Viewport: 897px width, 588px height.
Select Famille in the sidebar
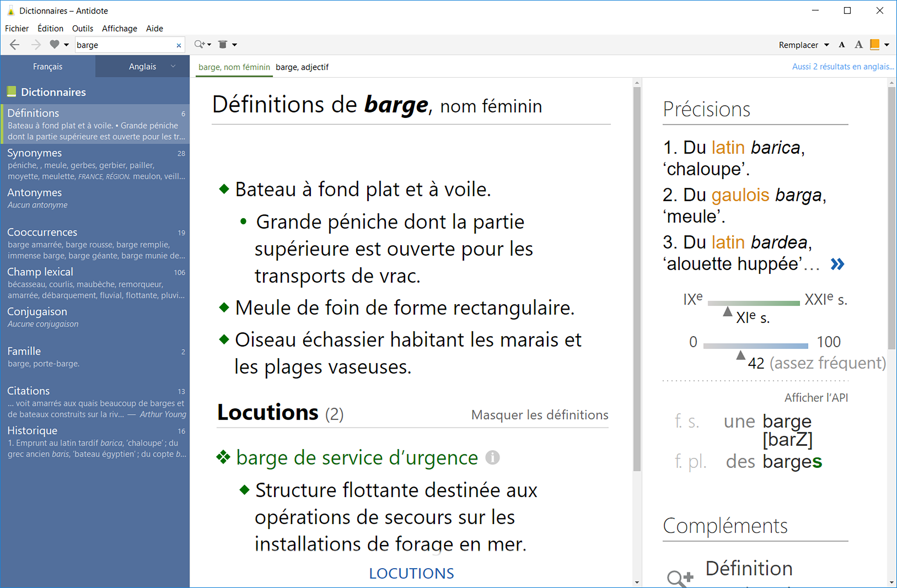point(95,357)
